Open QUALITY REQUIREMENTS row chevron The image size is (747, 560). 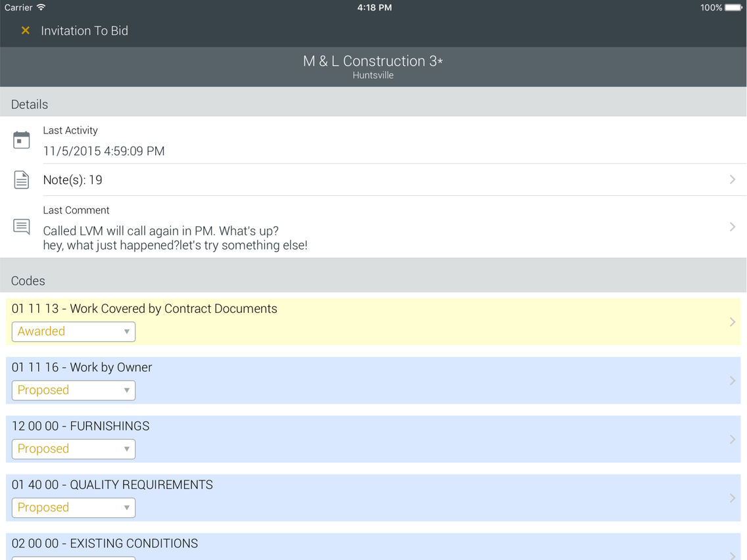click(733, 498)
